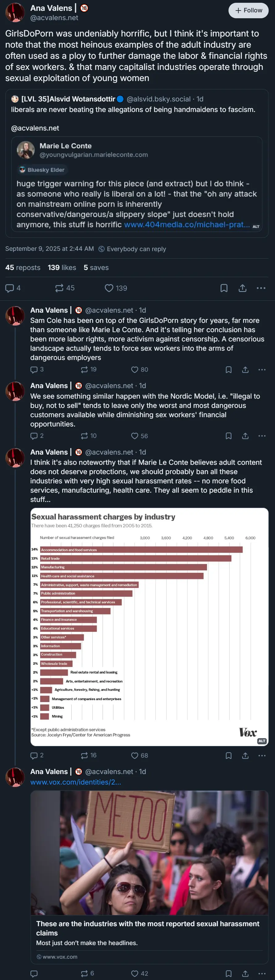This screenshot has width=275, height=980.
Task: Open more options on Sam Cole reply
Action: point(262,370)
